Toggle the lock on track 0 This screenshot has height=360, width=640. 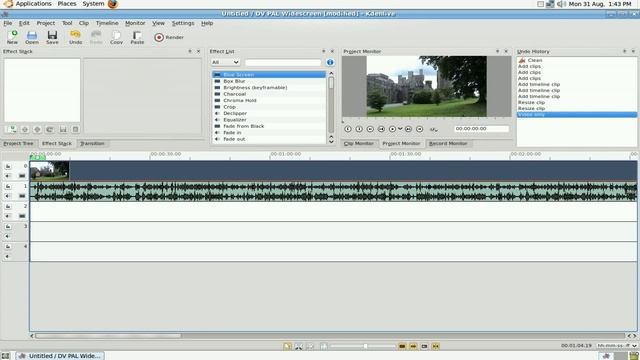coord(8,167)
